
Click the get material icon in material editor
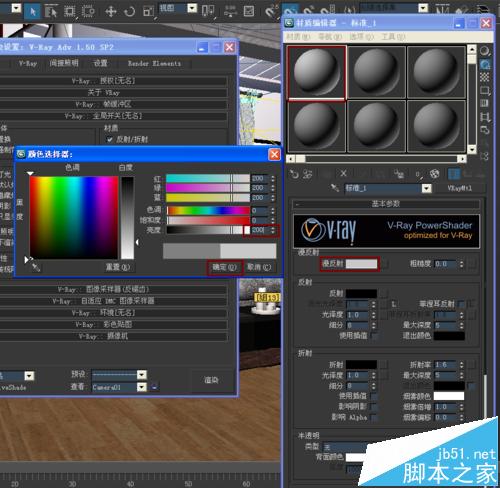[294, 174]
